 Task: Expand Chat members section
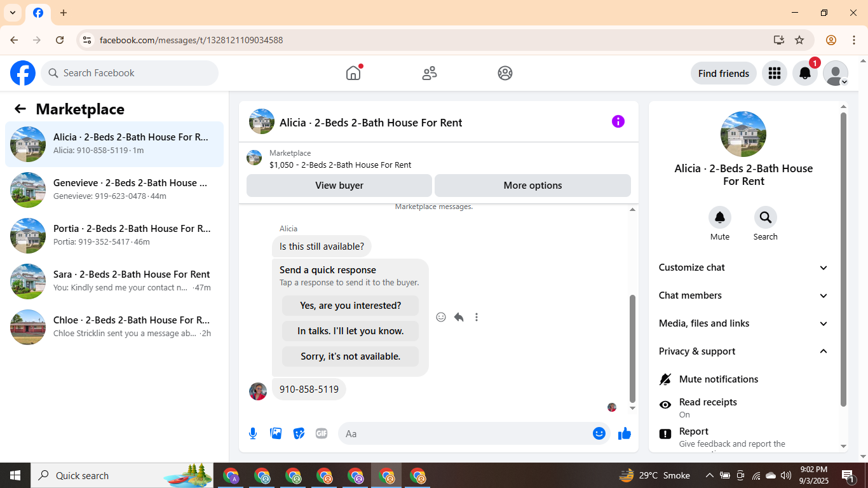pos(743,295)
